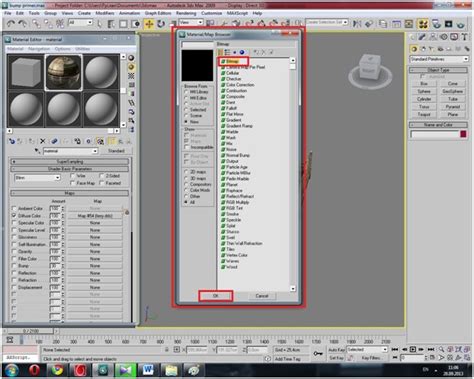Select Mtl Library radio in Browse From
Image resolution: width=474 pixels, height=379 pixels.
(x=186, y=92)
